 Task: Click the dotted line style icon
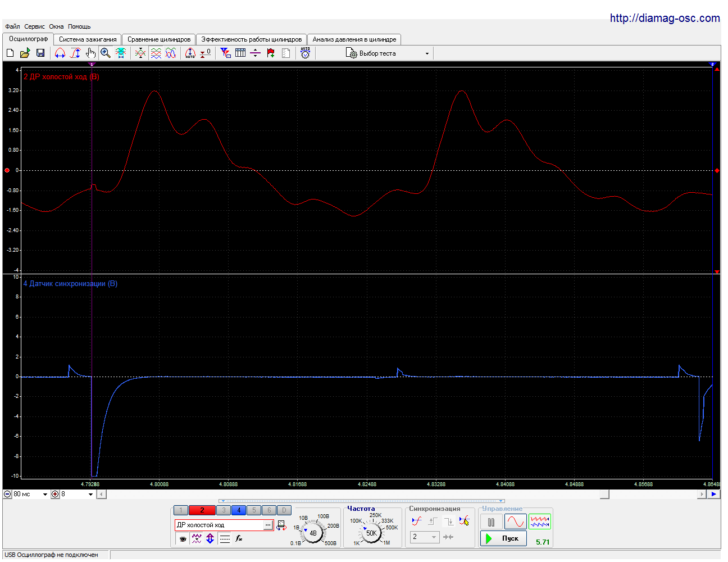pos(225,538)
